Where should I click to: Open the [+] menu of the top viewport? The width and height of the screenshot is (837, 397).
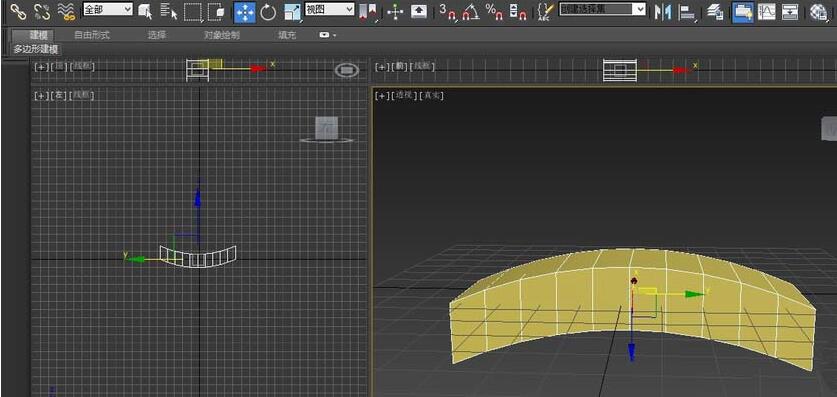pos(41,67)
